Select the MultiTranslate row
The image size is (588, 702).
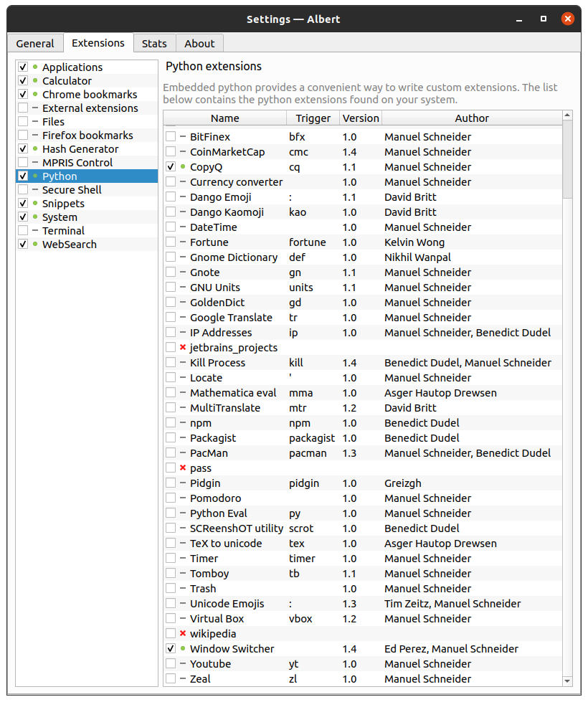(363, 408)
